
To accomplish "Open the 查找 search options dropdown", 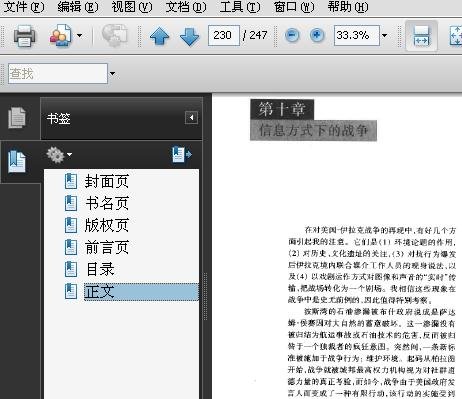I will [112, 73].
